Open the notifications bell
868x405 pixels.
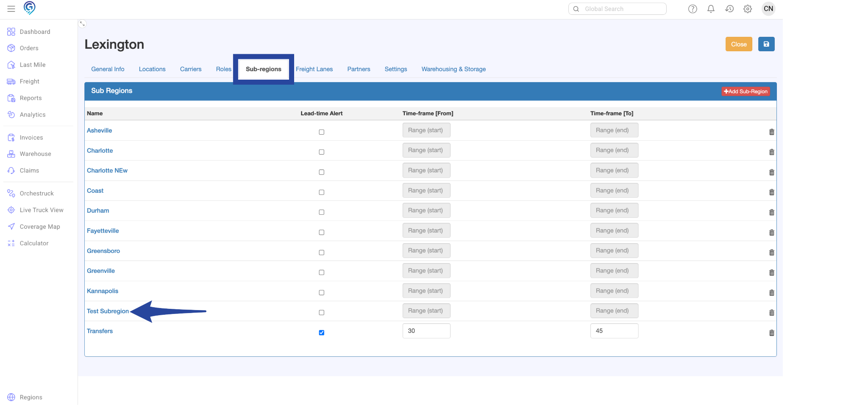711,9
